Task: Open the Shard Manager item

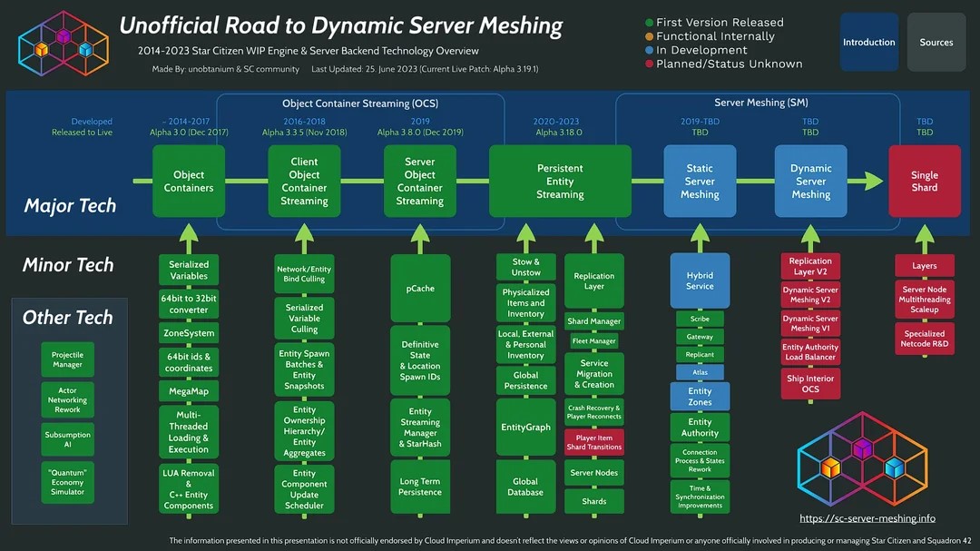Action: [593, 320]
